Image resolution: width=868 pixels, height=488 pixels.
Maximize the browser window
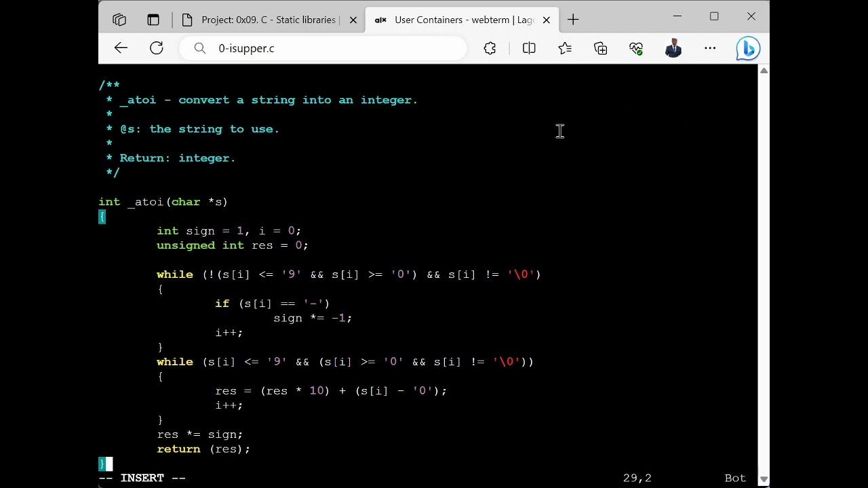click(x=714, y=16)
